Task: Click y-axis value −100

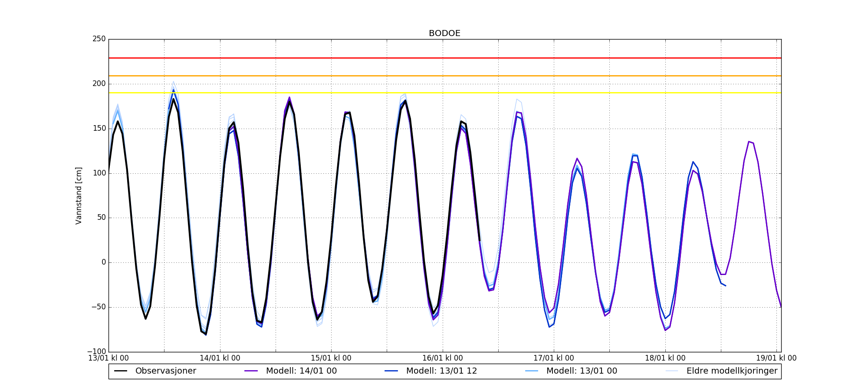Action: [x=96, y=351]
